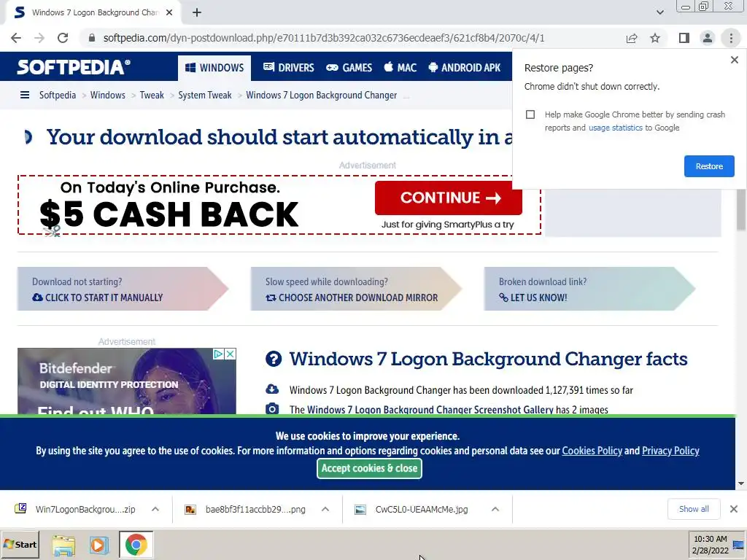
Task: Open the clock showing 10:30 AM
Action: pos(710,545)
